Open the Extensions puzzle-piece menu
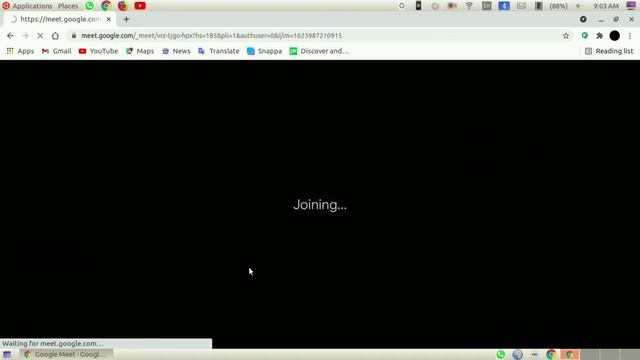Image resolution: width=640 pixels, height=360 pixels. click(600, 36)
